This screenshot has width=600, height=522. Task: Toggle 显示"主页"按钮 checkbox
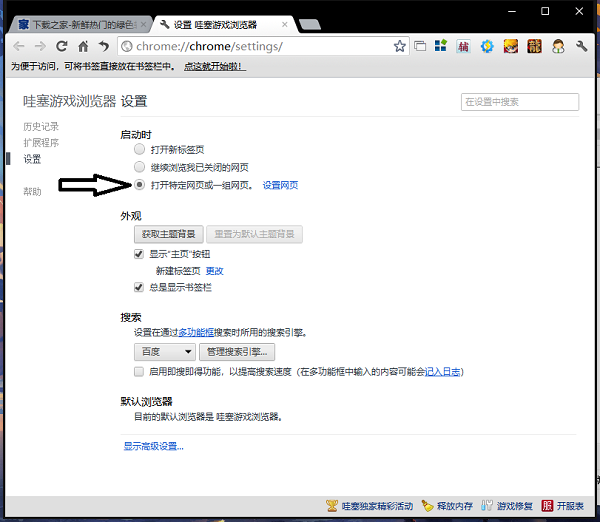[140, 254]
